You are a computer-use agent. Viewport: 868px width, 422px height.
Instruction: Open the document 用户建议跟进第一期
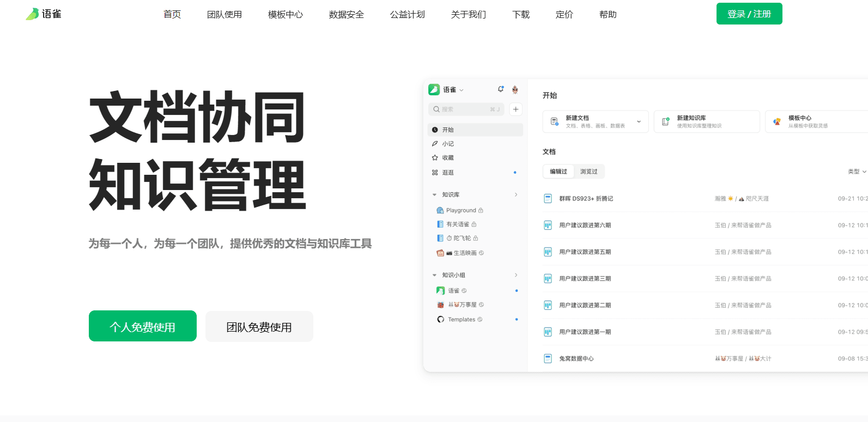coord(585,332)
